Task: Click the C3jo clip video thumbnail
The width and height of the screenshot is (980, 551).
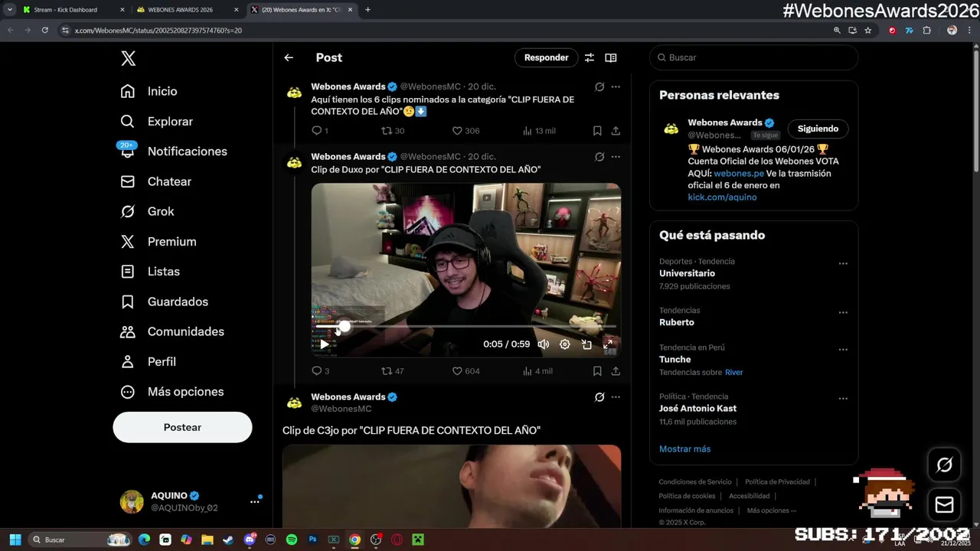Action: (452, 486)
